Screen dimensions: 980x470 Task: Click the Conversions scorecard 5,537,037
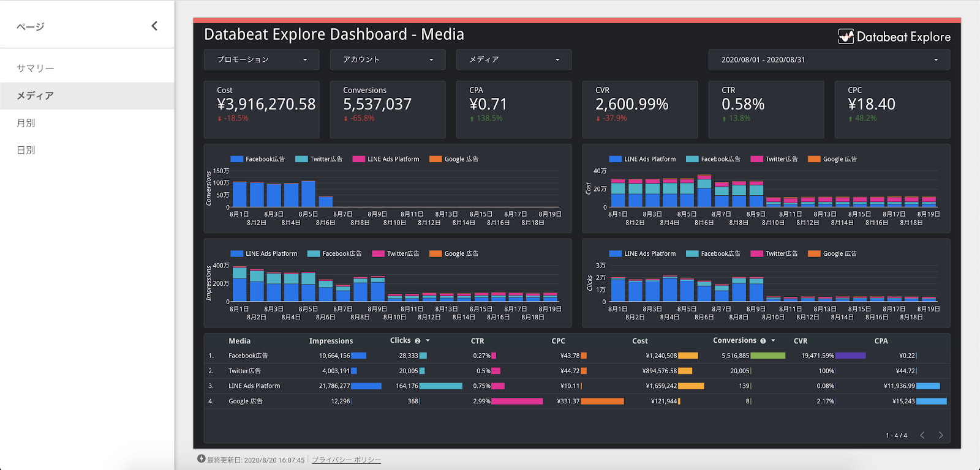[388, 110]
